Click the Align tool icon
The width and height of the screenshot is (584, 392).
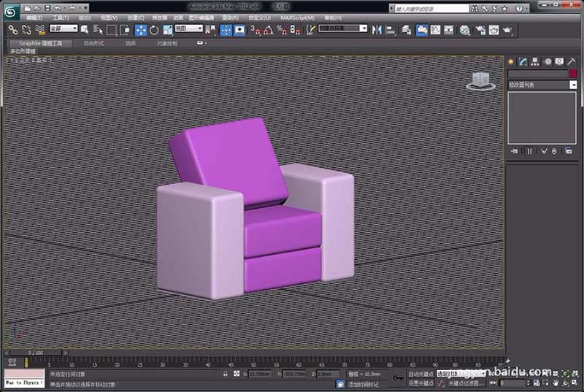coord(391,30)
